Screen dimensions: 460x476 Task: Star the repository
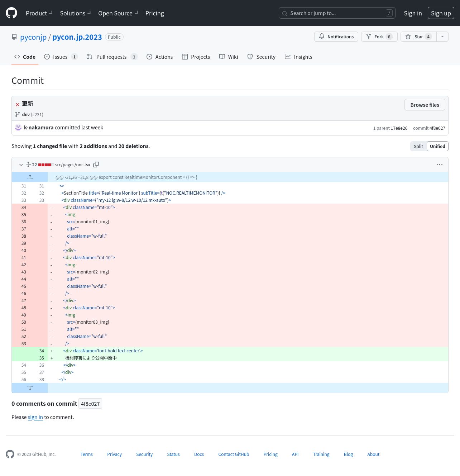[418, 37]
